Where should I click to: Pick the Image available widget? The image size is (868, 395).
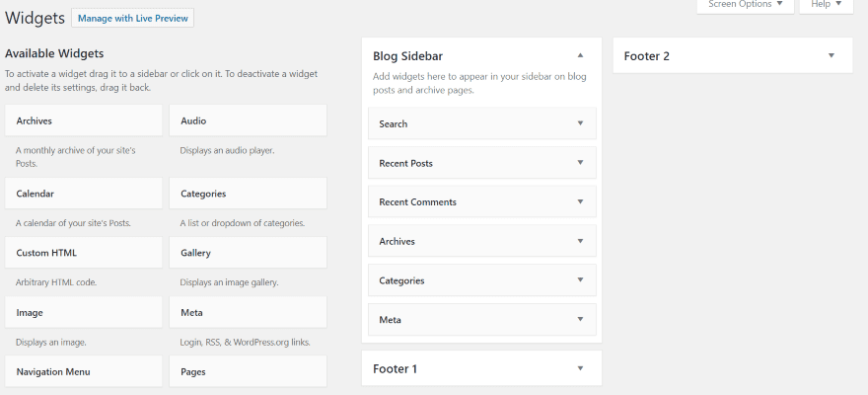pyautogui.click(x=83, y=312)
